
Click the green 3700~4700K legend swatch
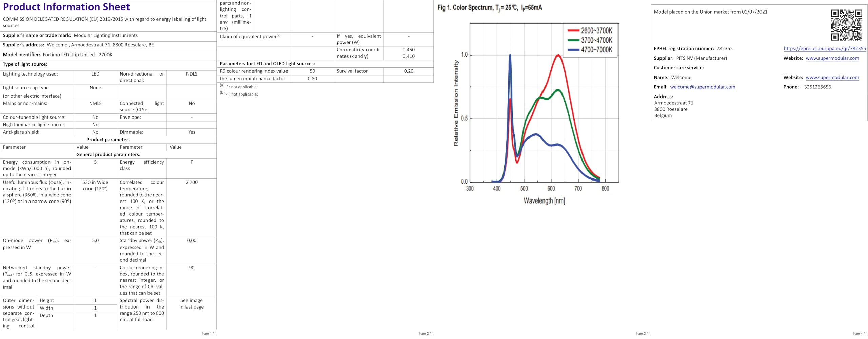click(x=573, y=40)
